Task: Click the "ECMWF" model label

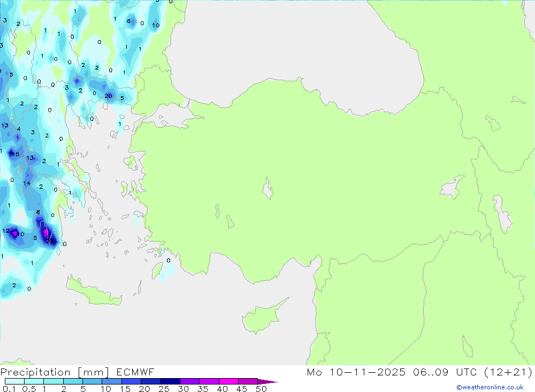Action: click(x=135, y=372)
